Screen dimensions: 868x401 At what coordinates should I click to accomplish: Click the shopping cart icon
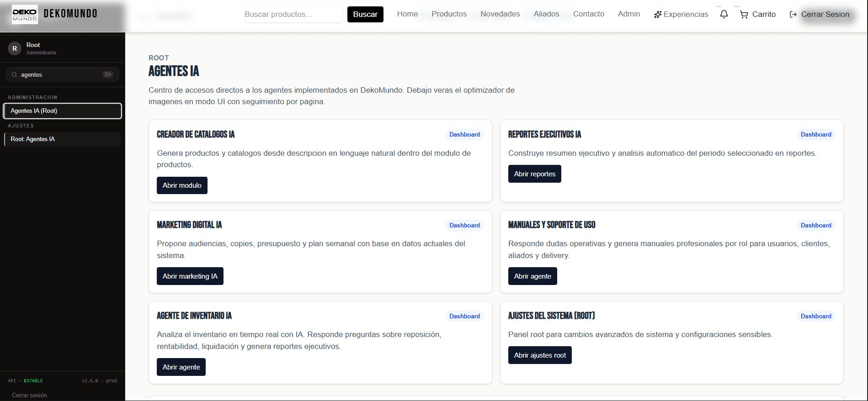[x=744, y=15]
